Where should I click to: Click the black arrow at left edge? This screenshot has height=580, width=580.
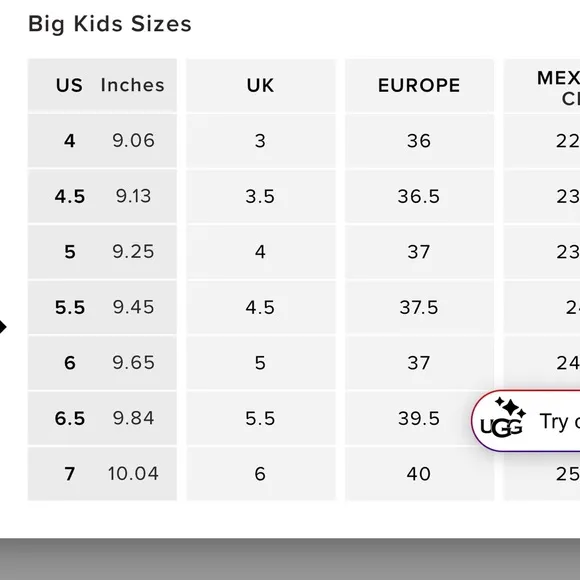click(x=3, y=327)
